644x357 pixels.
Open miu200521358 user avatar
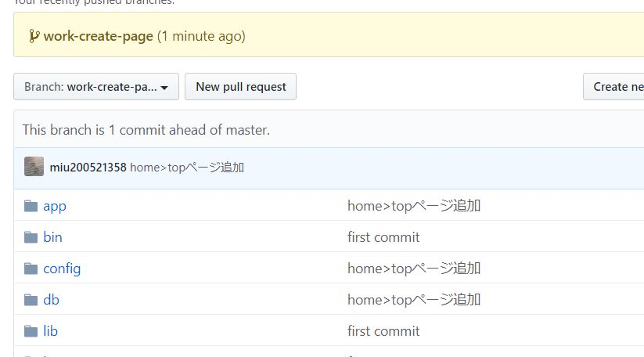(x=34, y=167)
